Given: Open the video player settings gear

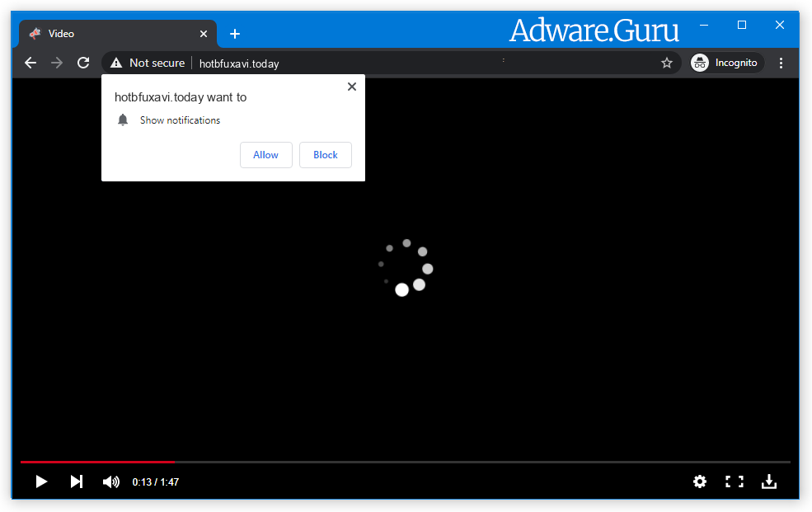Looking at the screenshot, I should tap(700, 481).
